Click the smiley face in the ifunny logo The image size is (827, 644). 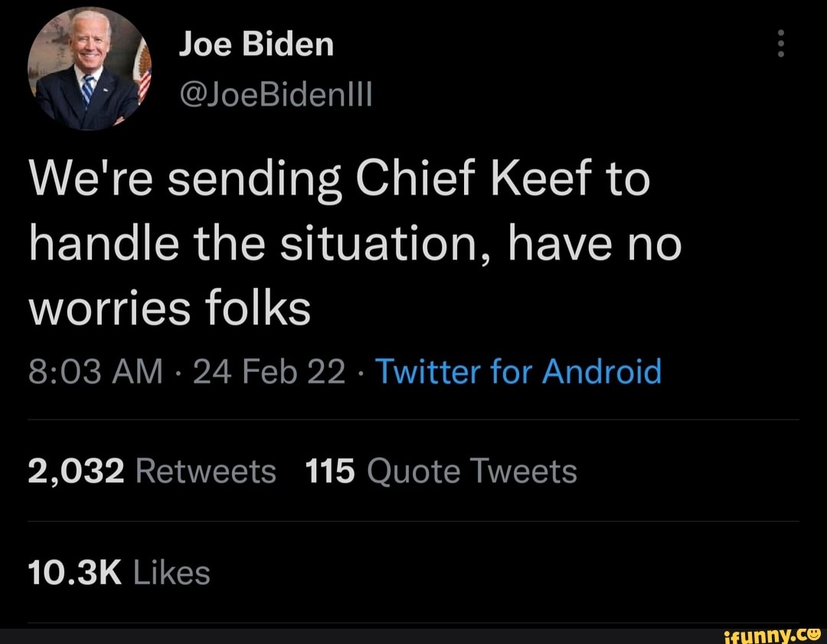point(814,634)
